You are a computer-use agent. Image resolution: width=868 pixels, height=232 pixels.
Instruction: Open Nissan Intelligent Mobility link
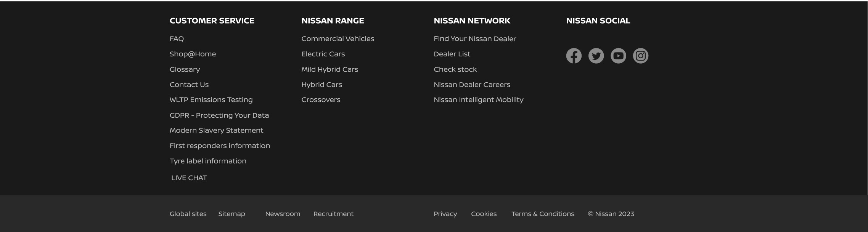[x=478, y=100]
